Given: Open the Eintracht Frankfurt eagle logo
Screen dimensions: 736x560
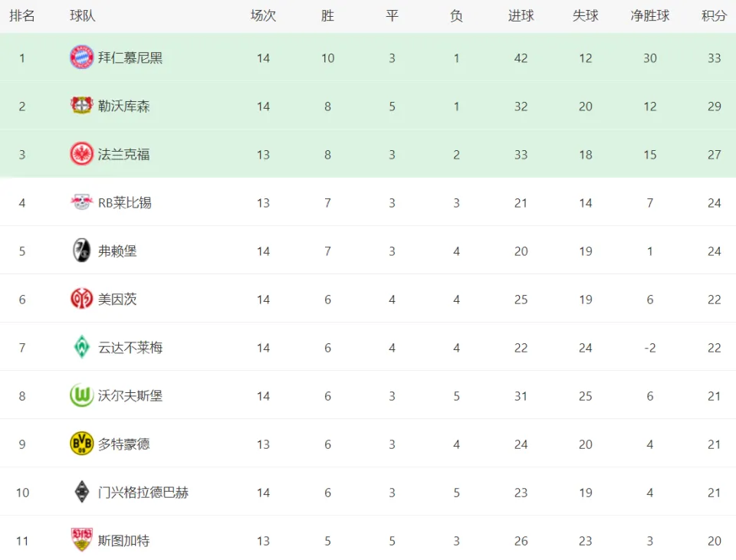Looking at the screenshot, I should click(x=82, y=154).
